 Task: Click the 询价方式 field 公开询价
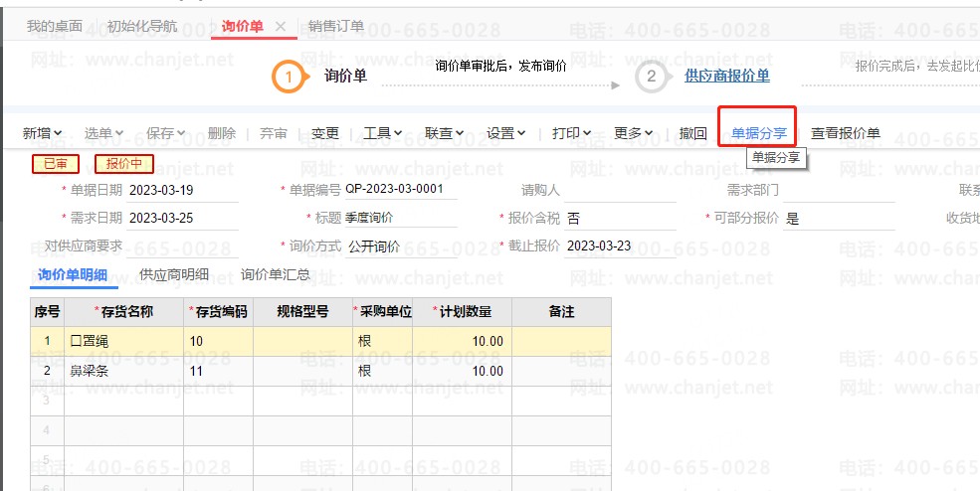point(401,246)
